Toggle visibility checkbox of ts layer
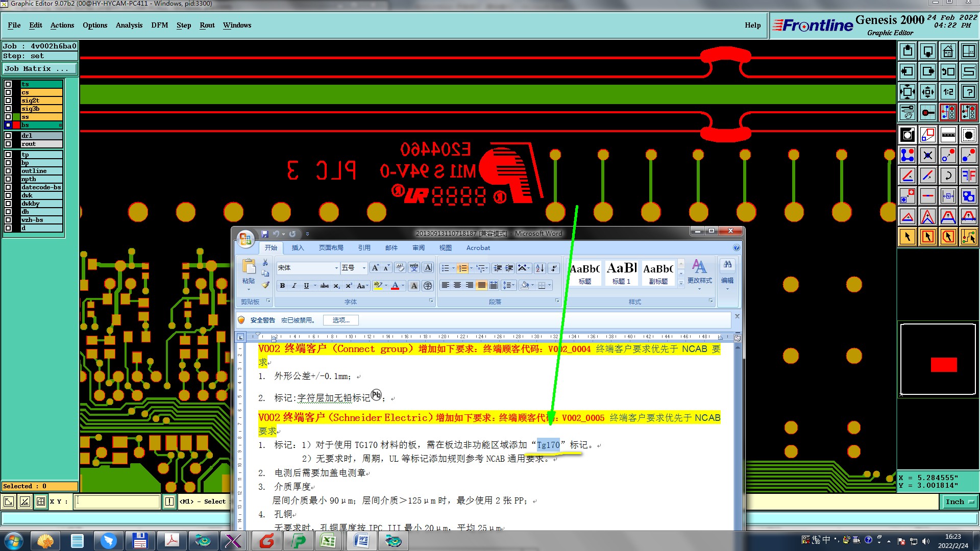980x551 pixels. [x=8, y=84]
